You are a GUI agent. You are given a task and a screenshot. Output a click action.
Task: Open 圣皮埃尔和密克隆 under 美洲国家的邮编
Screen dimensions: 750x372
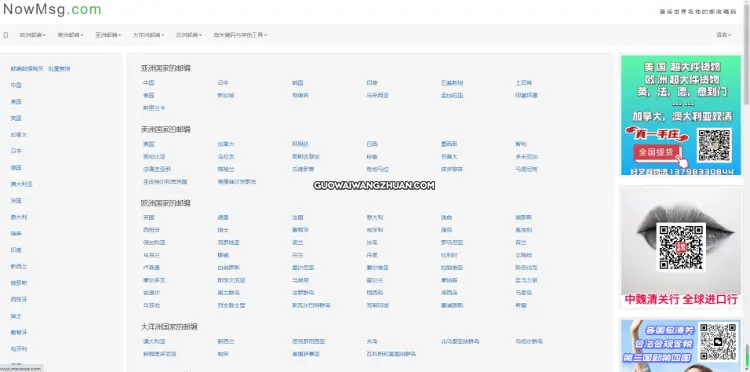[165, 182]
